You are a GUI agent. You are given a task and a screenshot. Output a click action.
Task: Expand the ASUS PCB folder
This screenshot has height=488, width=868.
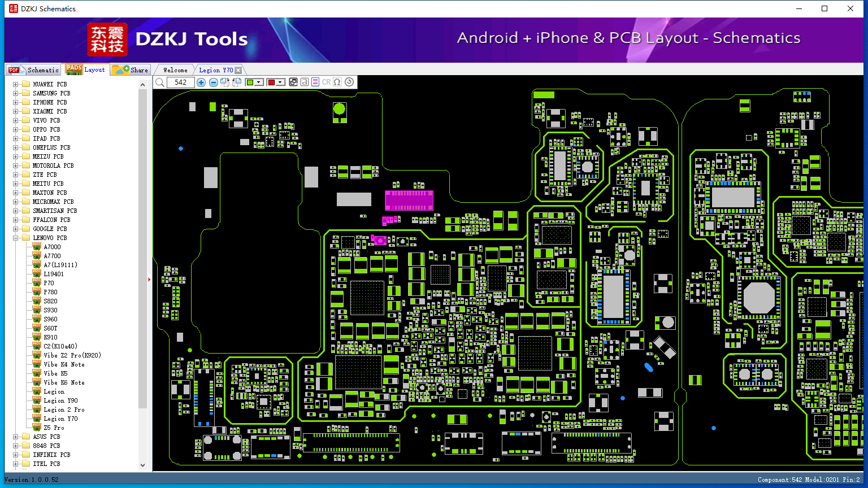click(x=16, y=437)
